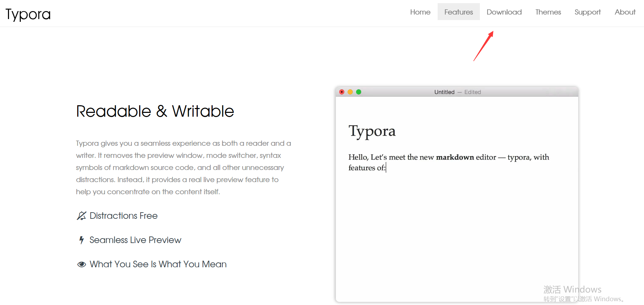Screen dimensions: 644x305
Task: Select the Features navigation tab
Action: (x=458, y=12)
